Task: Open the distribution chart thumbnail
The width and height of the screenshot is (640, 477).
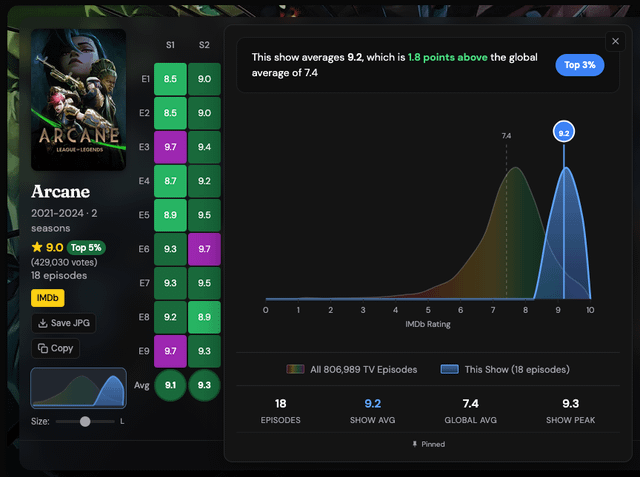Action: (x=79, y=389)
